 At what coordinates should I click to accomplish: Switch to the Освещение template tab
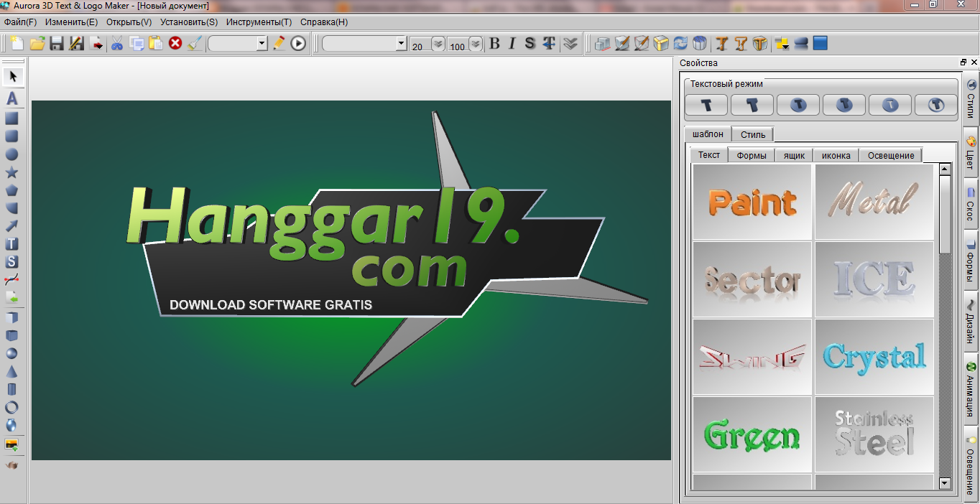point(891,155)
